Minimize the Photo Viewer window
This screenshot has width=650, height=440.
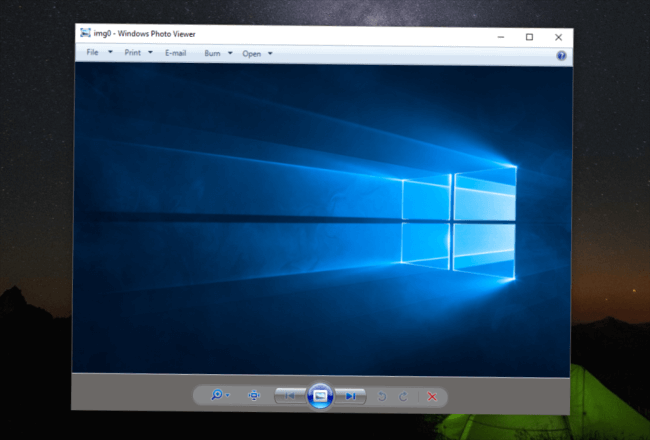click(501, 37)
